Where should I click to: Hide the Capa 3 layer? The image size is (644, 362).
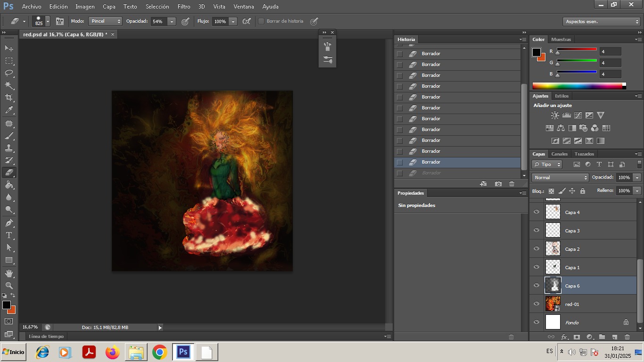[x=537, y=230]
